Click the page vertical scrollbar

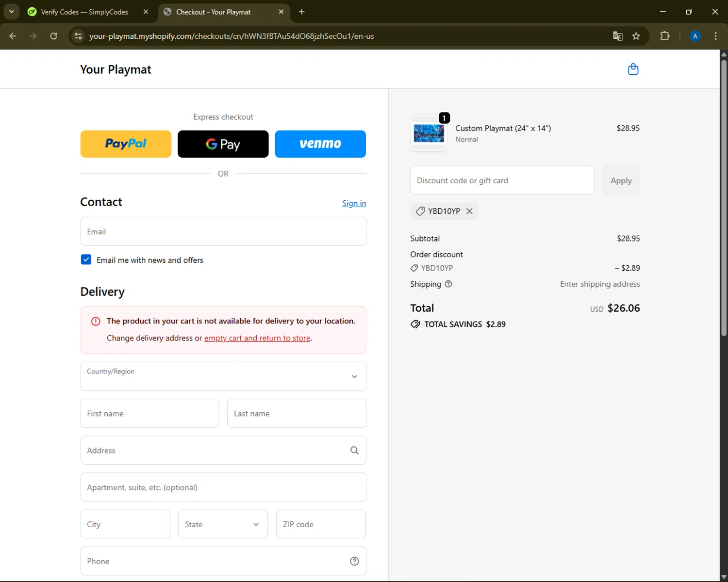(724, 199)
